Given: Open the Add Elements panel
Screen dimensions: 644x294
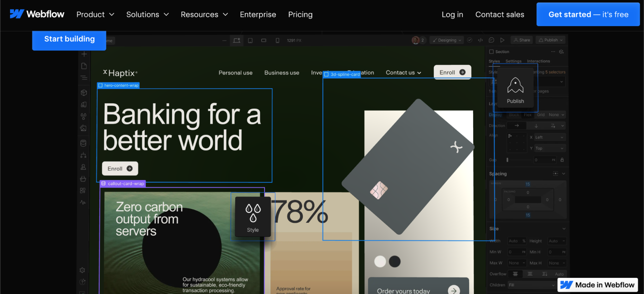Looking at the screenshot, I should pos(83,54).
